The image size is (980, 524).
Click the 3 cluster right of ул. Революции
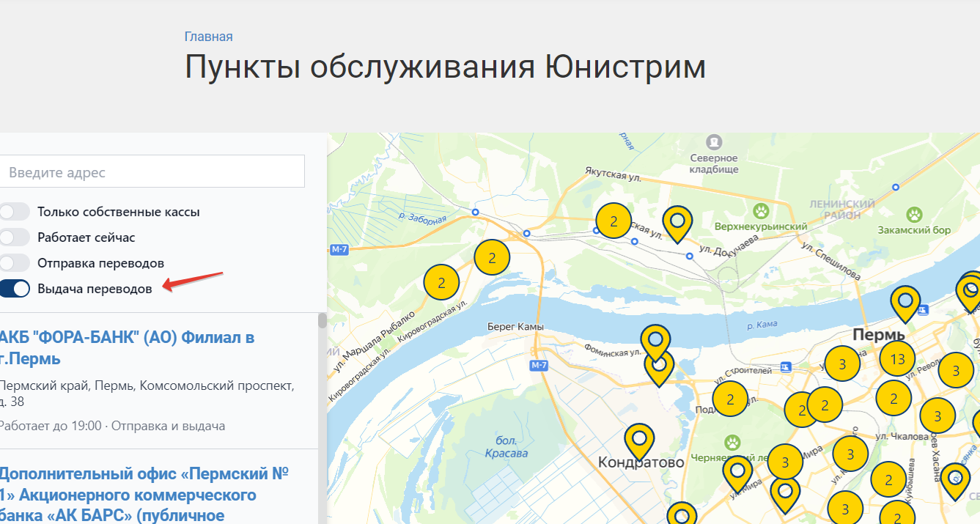(x=956, y=370)
